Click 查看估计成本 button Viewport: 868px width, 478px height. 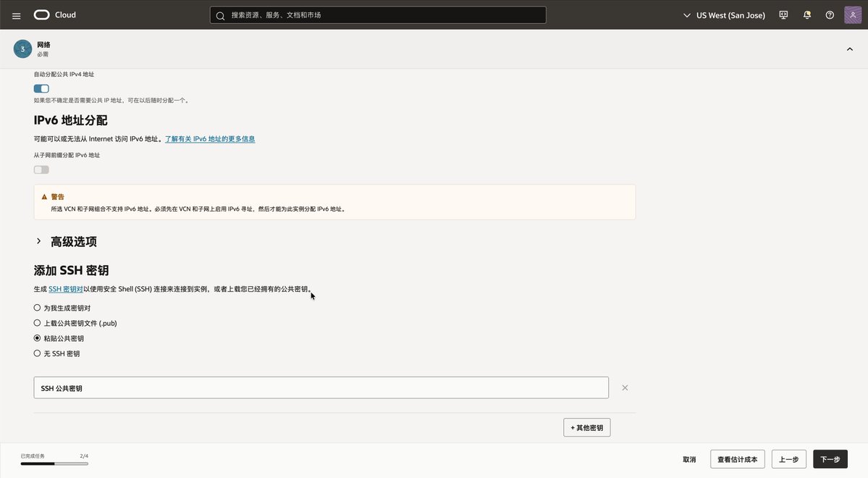pos(738,459)
